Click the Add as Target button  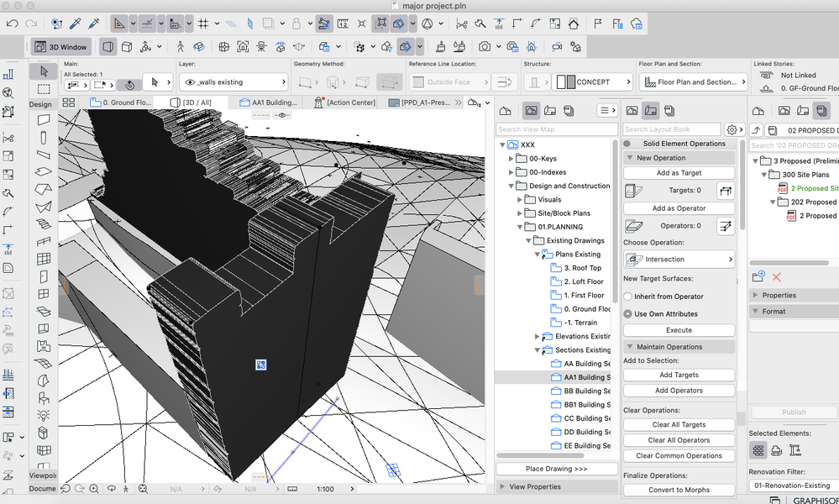point(679,173)
